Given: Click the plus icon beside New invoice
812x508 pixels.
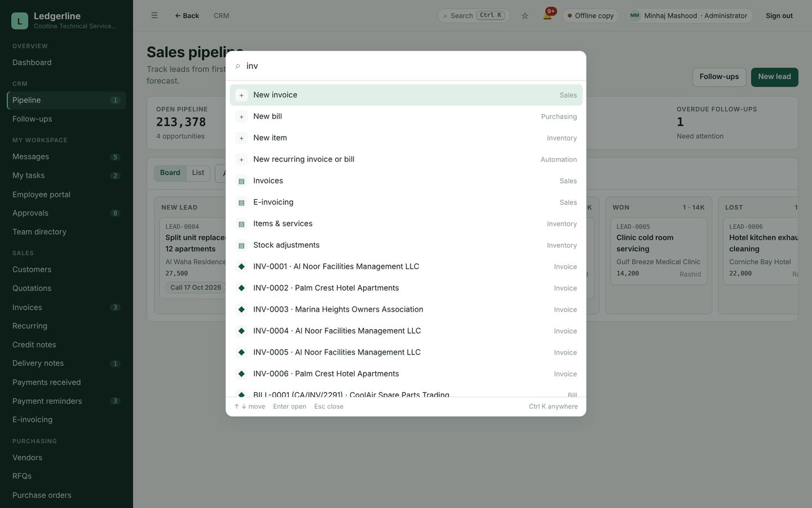Looking at the screenshot, I should (x=241, y=95).
